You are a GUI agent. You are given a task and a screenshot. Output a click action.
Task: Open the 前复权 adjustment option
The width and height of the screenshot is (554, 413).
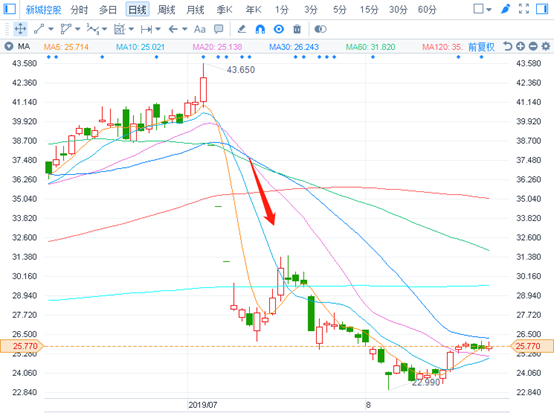point(481,47)
